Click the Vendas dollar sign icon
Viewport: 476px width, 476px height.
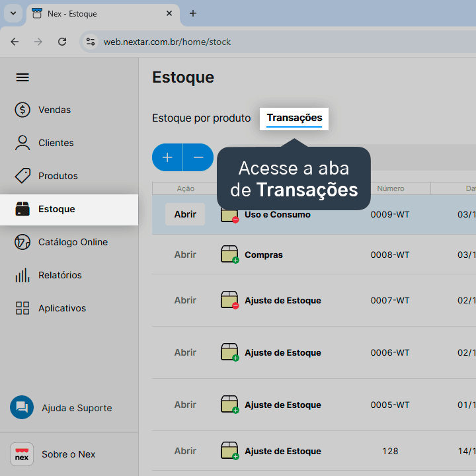click(x=22, y=110)
